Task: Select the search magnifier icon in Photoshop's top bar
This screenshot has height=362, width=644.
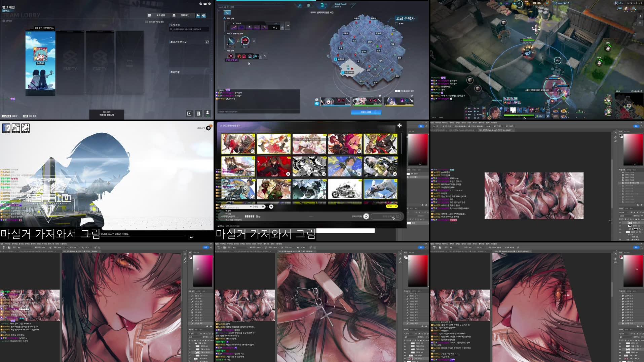Action: [x=641, y=126]
